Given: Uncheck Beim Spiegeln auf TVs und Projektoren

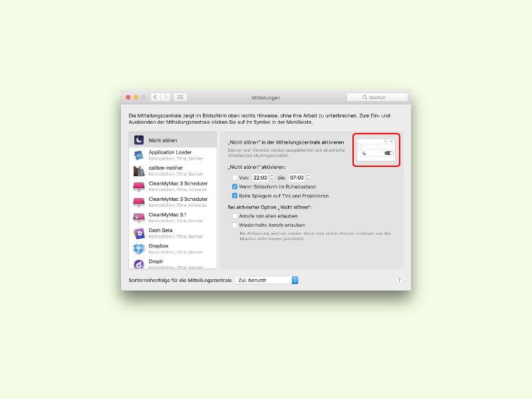Looking at the screenshot, I should (235, 196).
